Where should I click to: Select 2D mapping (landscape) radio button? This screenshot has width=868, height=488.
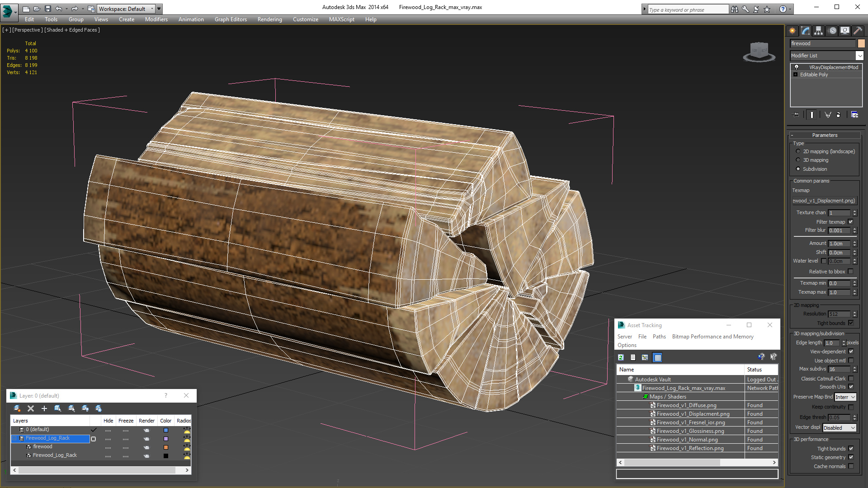click(798, 151)
